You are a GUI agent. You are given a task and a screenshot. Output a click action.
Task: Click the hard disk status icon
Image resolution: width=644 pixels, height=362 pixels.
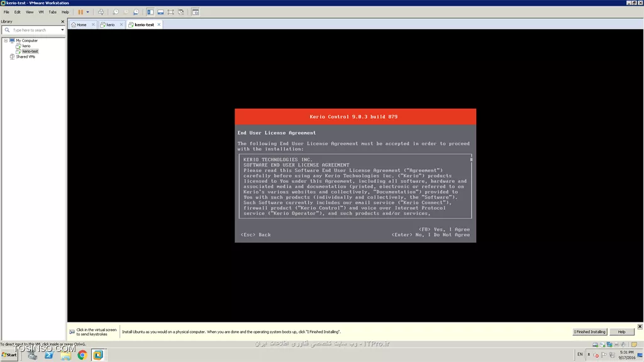point(595,344)
